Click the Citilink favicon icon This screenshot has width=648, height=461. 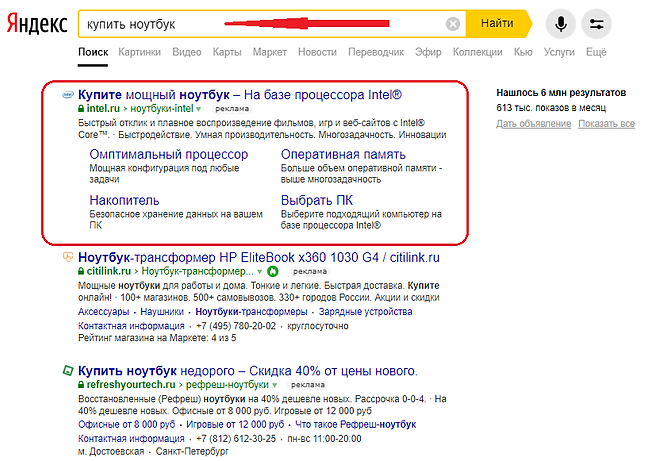[68, 257]
